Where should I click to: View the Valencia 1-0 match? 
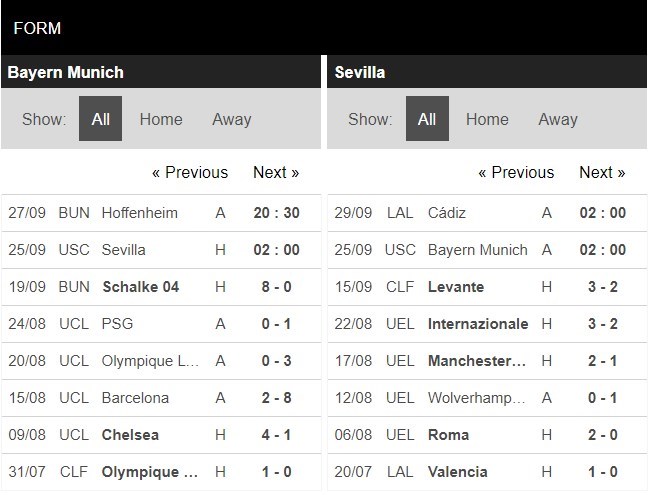click(457, 472)
